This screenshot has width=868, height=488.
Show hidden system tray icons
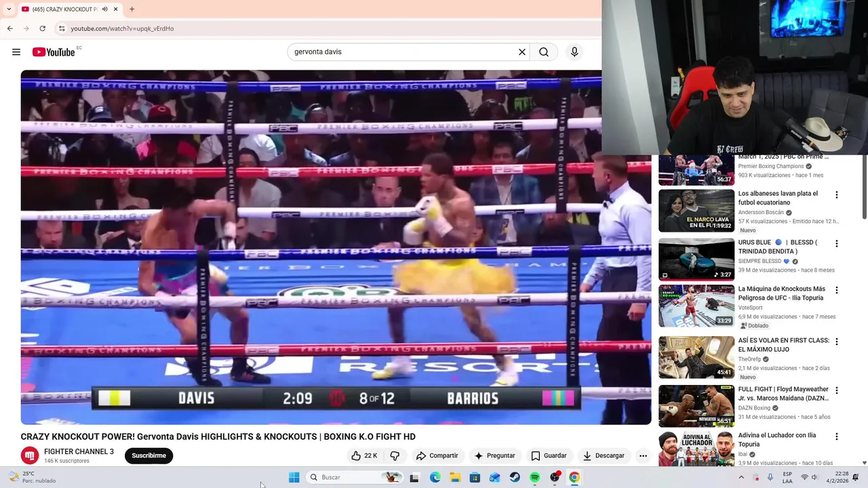click(x=741, y=477)
